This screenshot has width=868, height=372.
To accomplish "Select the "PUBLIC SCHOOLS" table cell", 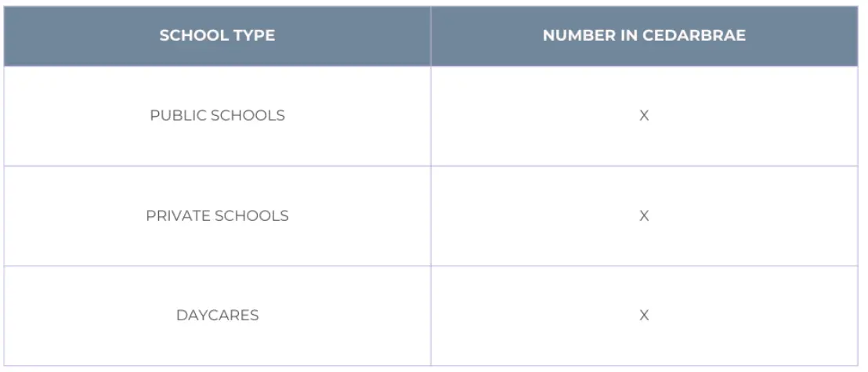I will point(217,116).
